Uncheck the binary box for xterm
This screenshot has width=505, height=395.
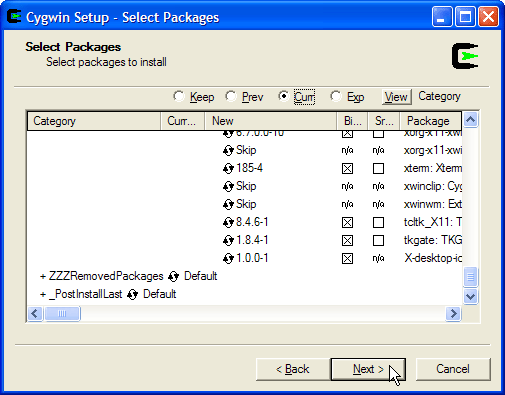point(347,169)
